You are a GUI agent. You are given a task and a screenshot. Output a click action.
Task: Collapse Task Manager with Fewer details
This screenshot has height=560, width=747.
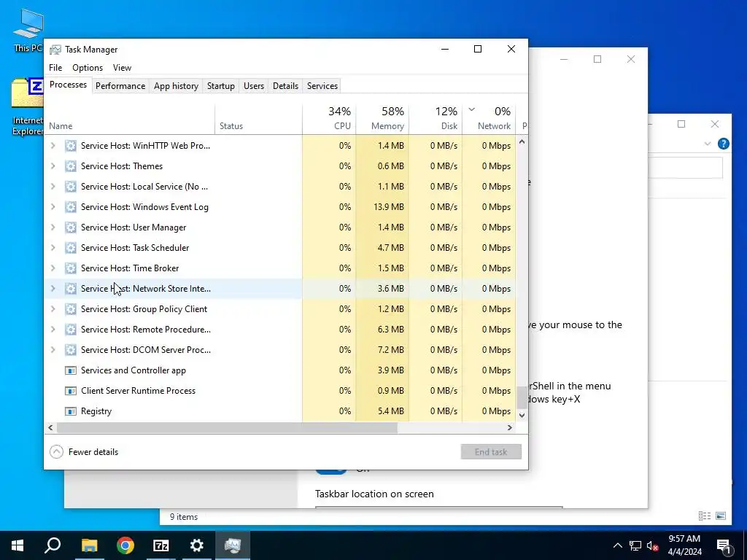click(85, 452)
